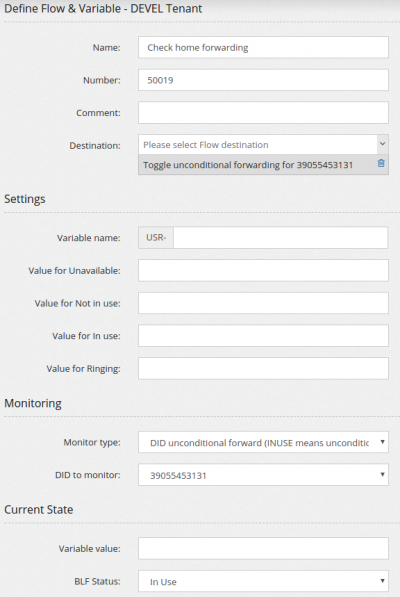Click the Value for Ringing input

pos(263,369)
